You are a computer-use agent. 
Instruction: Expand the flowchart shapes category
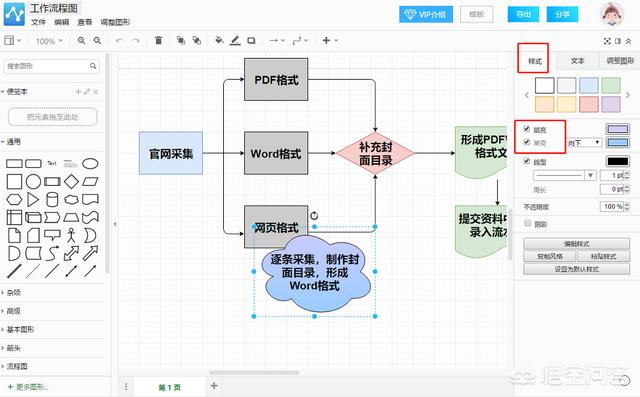click(17, 366)
